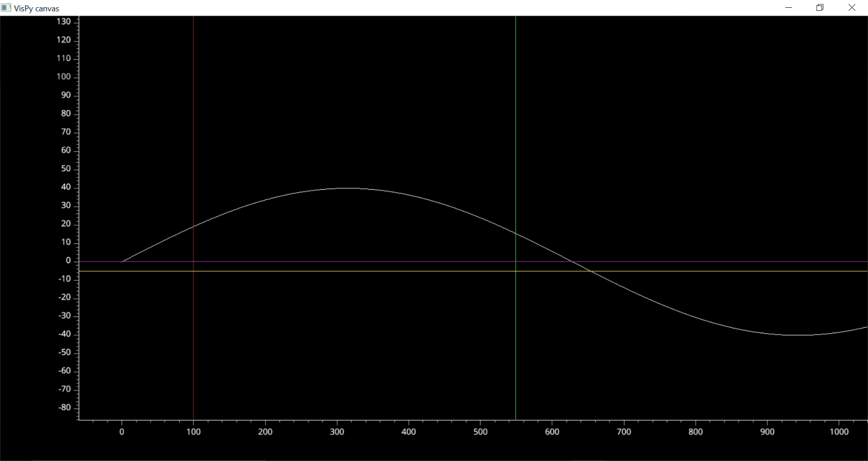This screenshot has height=461, width=868.
Task: Click the y-axis tick label 90
Action: click(66, 95)
